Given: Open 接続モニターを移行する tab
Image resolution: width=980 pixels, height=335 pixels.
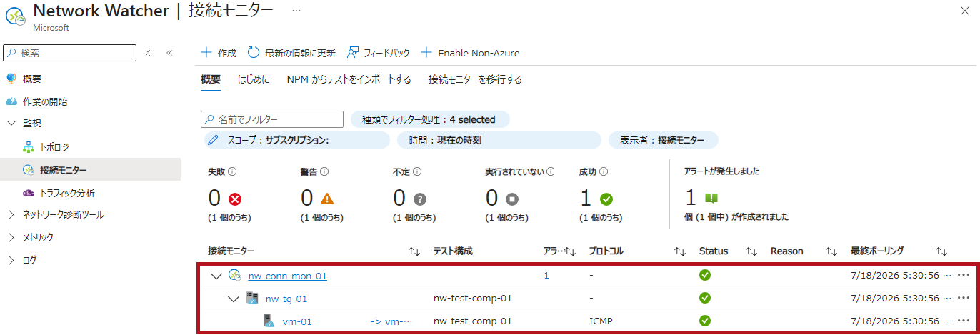Looking at the screenshot, I should pos(475,79).
